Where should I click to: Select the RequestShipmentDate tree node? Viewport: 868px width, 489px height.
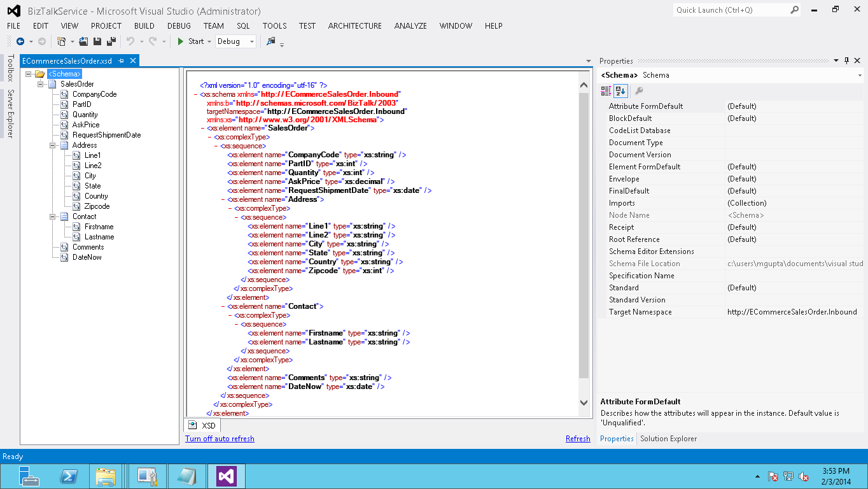tap(106, 135)
